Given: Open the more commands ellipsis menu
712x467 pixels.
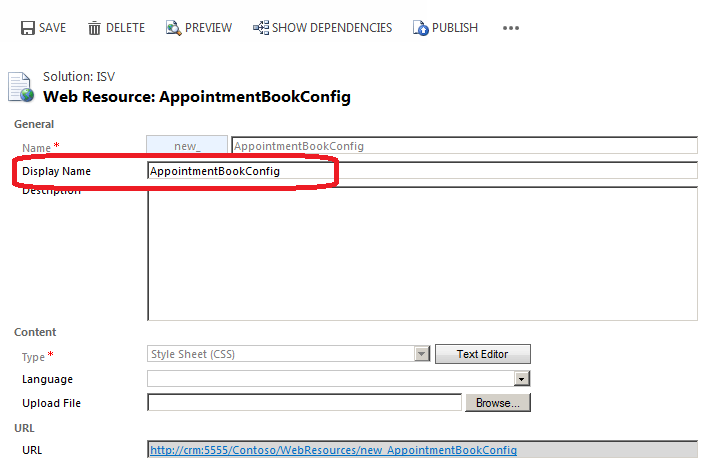Looking at the screenshot, I should point(511,28).
